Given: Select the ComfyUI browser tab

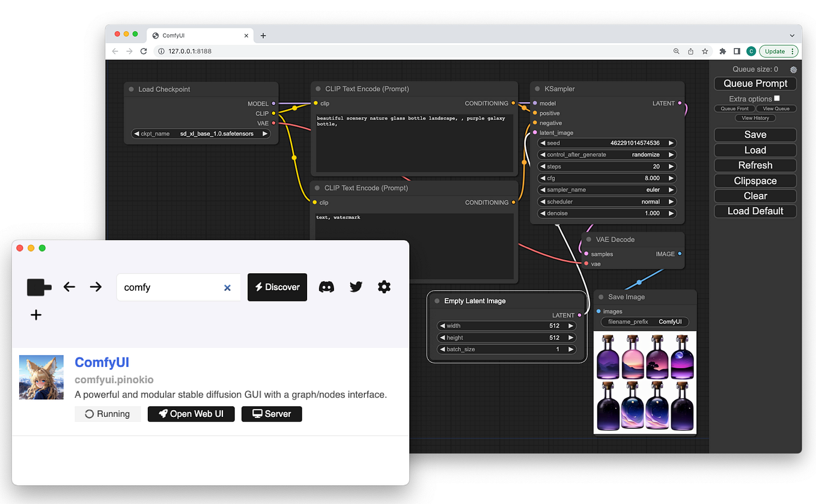Looking at the screenshot, I should (192, 35).
